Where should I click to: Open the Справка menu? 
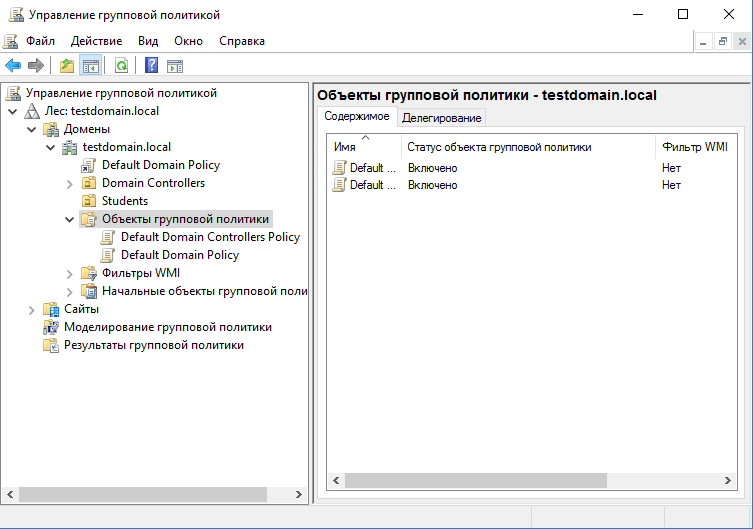tap(241, 41)
